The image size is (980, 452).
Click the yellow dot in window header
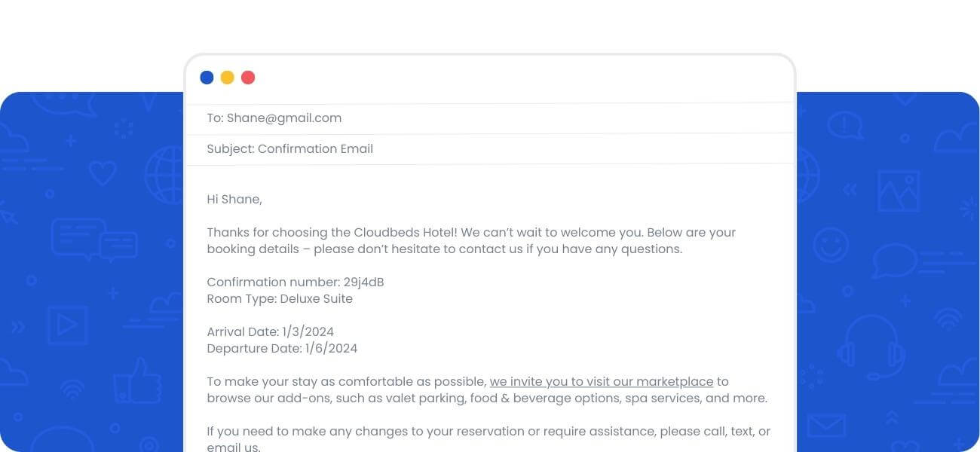(x=227, y=78)
